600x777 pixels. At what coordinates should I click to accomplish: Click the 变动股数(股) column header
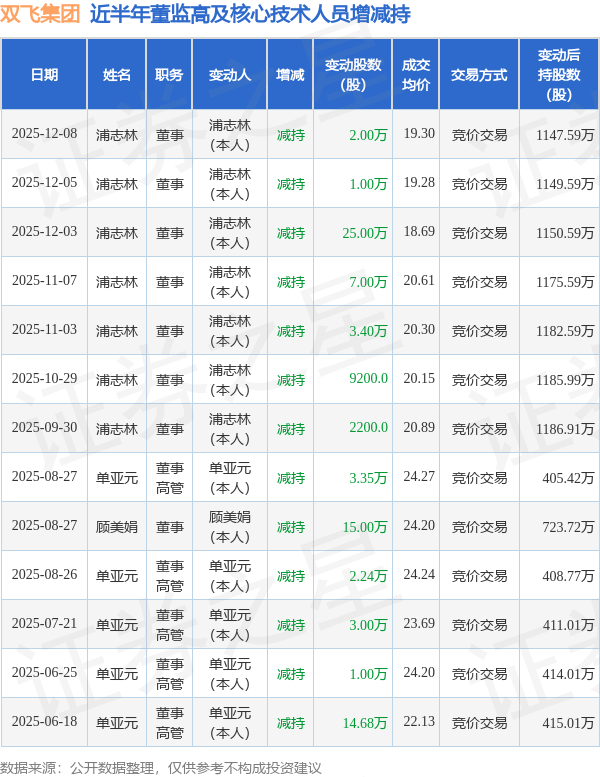point(353,75)
